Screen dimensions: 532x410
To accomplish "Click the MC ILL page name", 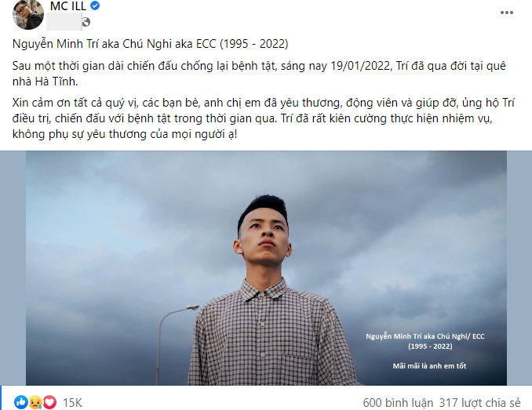I will (67, 5).
